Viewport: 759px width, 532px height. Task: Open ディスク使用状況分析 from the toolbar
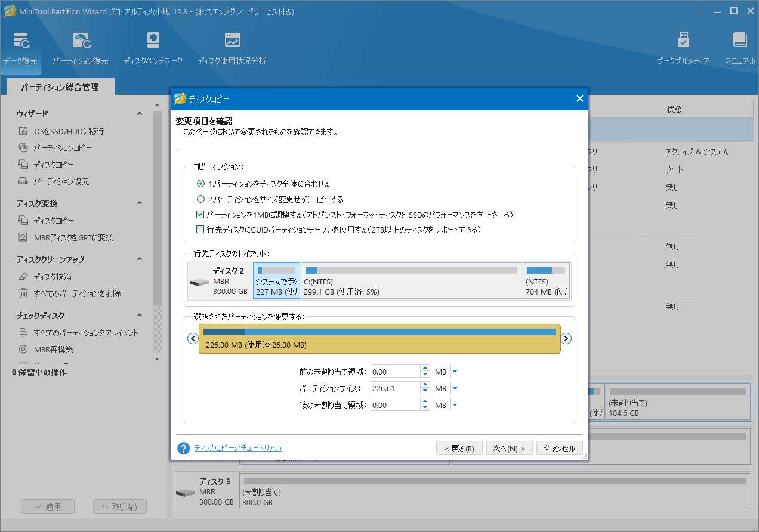click(232, 41)
